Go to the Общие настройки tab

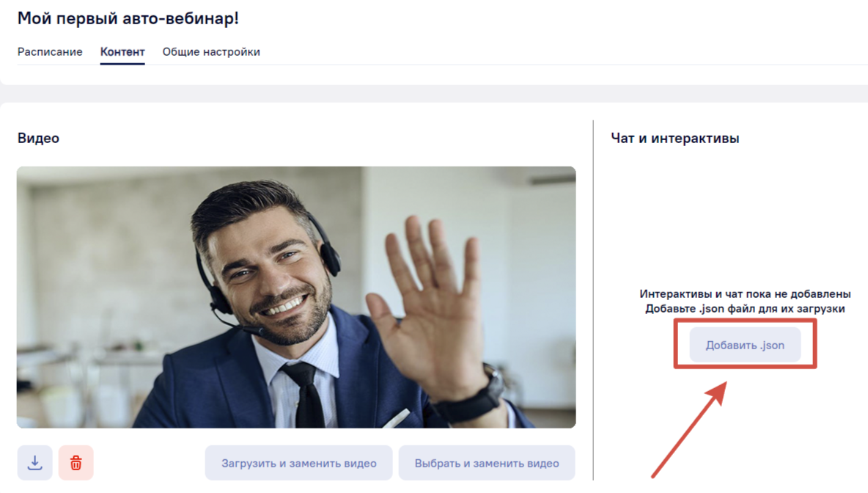(x=211, y=51)
